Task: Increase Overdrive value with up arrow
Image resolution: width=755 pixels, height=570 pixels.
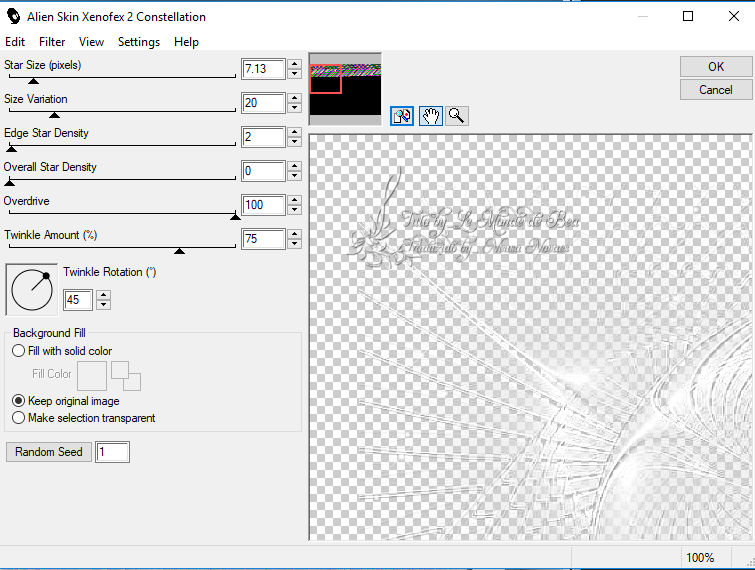Action: (295, 200)
